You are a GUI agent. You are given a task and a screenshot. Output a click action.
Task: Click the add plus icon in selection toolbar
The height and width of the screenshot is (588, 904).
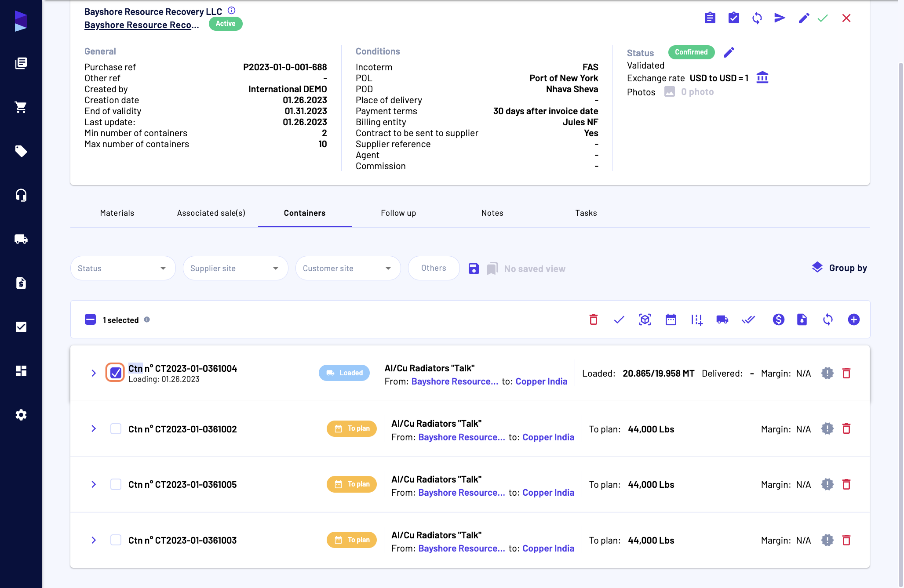point(853,319)
